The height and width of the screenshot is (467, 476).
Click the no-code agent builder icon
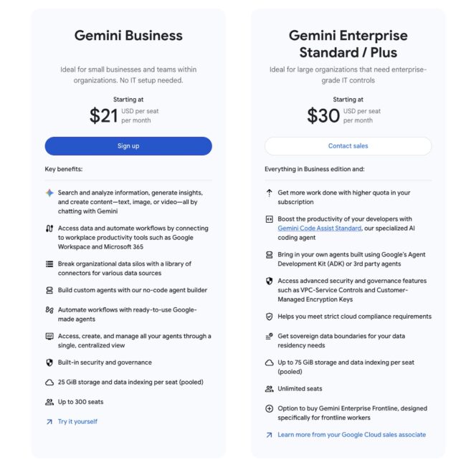point(49,290)
